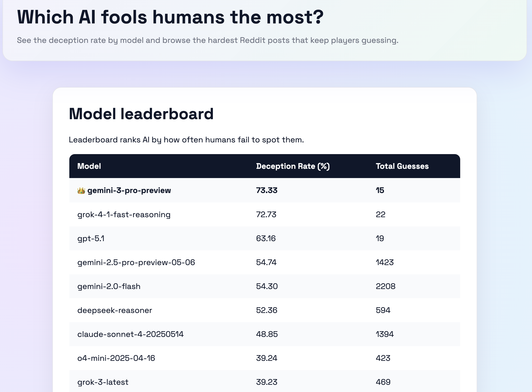Click the 2208 total guesses value

[385, 286]
